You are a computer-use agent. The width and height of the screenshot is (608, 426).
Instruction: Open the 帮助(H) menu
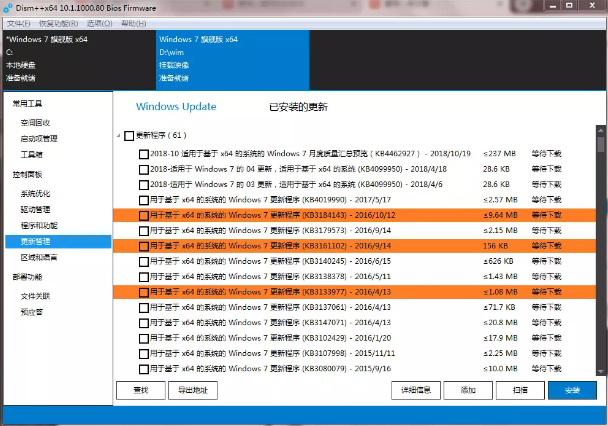134,24
